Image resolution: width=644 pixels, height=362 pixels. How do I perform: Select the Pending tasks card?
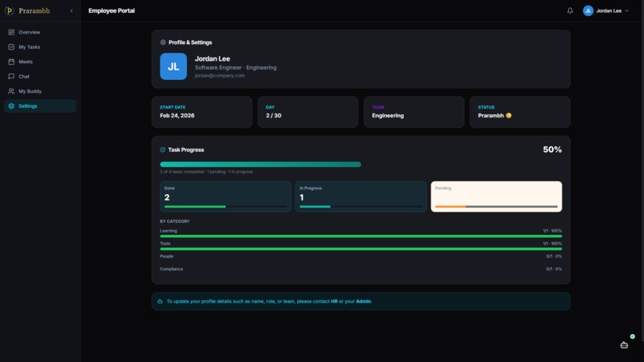(x=496, y=197)
